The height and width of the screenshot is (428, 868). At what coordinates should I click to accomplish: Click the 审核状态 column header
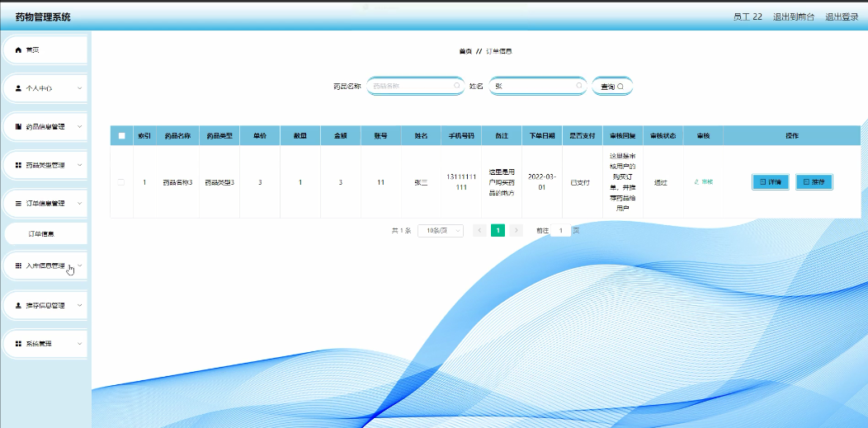coord(663,135)
